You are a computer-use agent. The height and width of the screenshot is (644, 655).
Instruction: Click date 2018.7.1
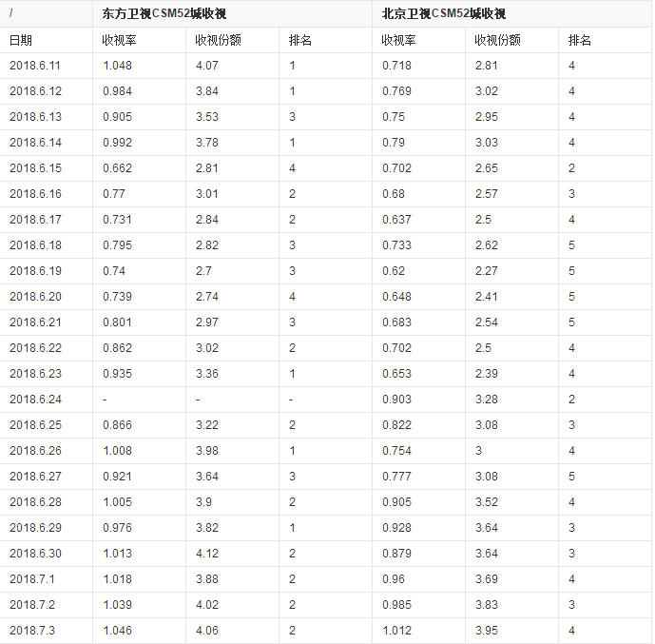[32, 579]
